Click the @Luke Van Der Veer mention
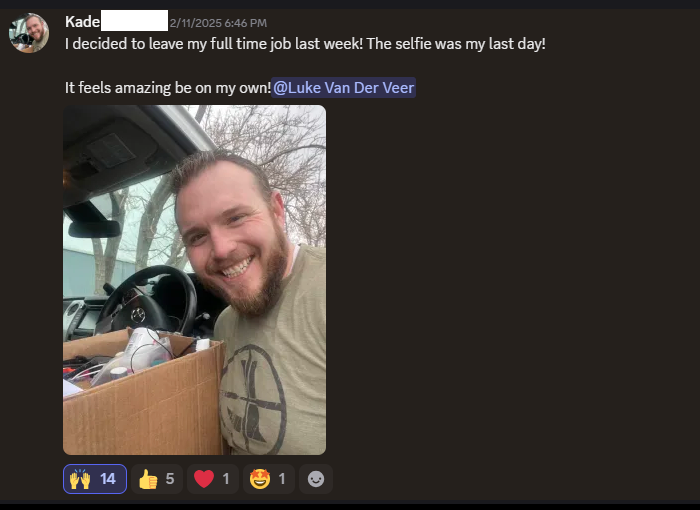 point(343,88)
